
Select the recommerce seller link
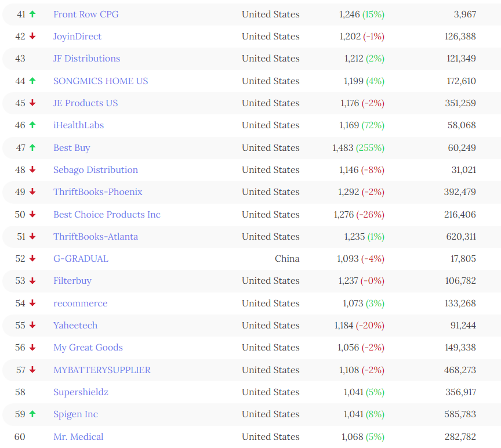click(x=80, y=303)
